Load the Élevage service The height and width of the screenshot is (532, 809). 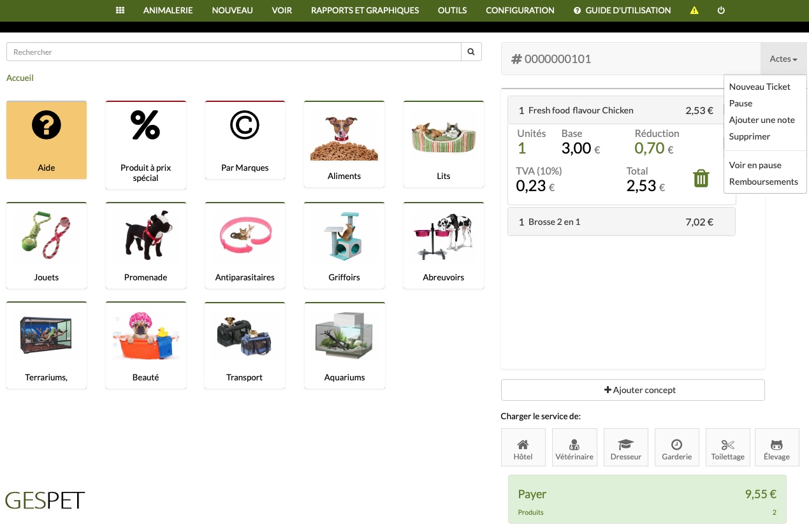coord(776,447)
